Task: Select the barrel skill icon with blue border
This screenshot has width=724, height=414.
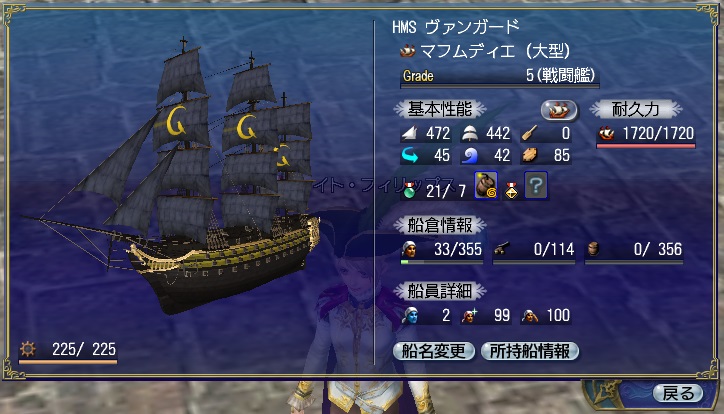Action: coord(486,186)
